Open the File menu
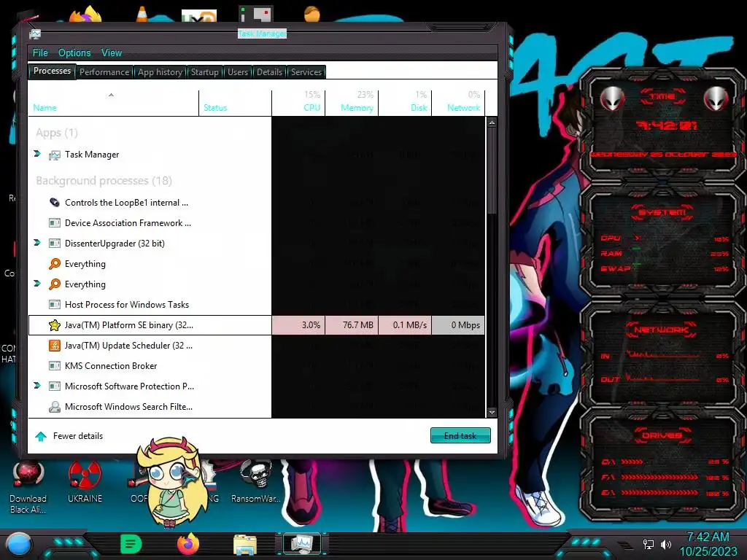 pos(40,52)
